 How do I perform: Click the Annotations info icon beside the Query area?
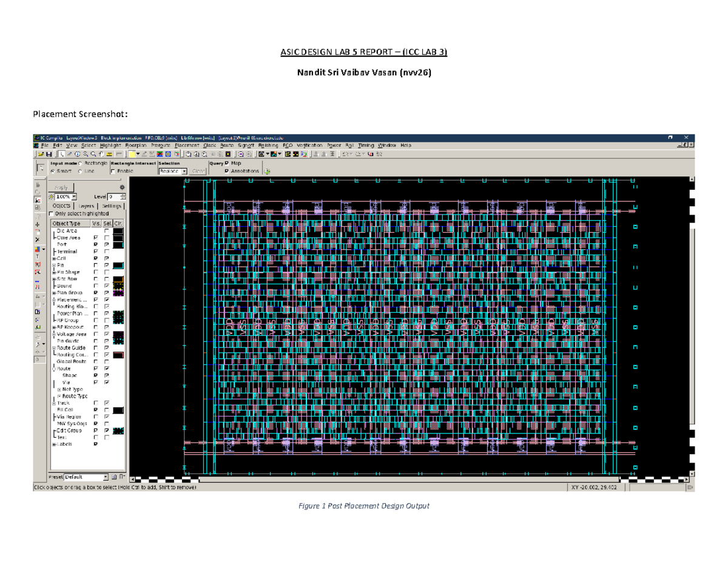[266, 170]
